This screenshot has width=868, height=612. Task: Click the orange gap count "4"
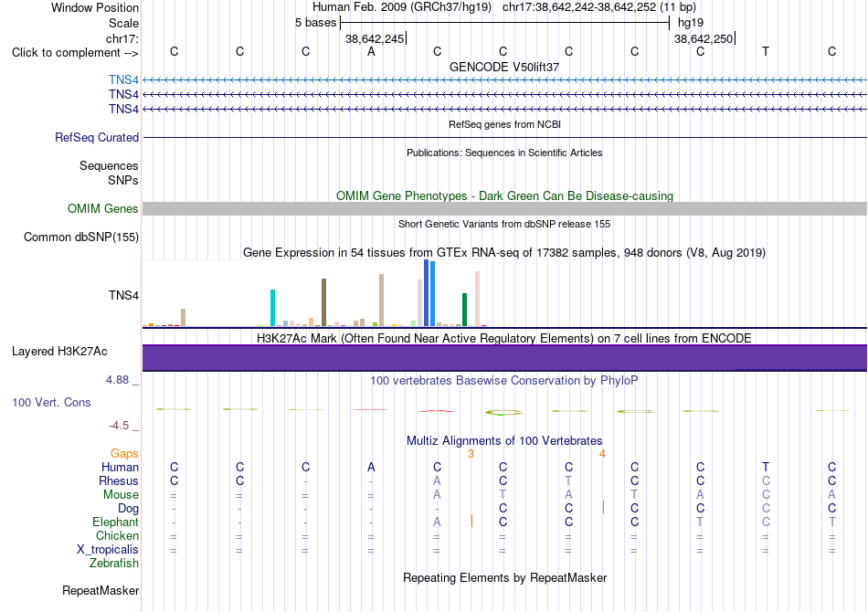coord(602,454)
